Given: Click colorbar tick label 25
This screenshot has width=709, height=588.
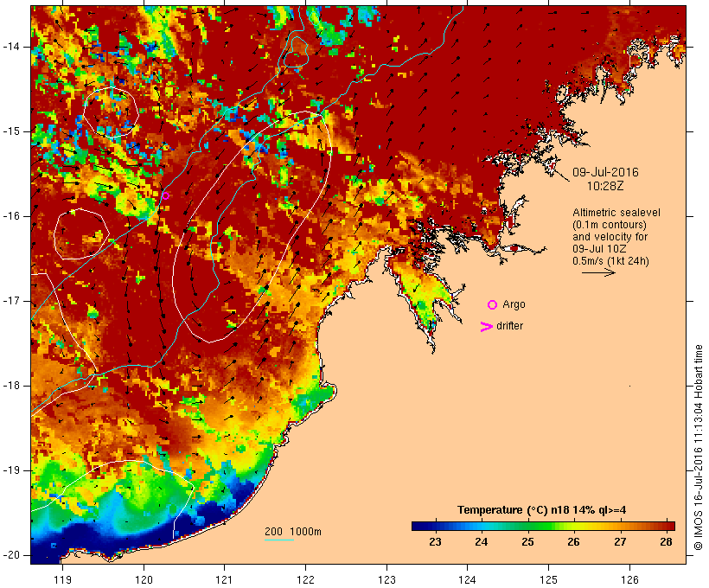Looking at the screenshot, I should click(527, 541).
